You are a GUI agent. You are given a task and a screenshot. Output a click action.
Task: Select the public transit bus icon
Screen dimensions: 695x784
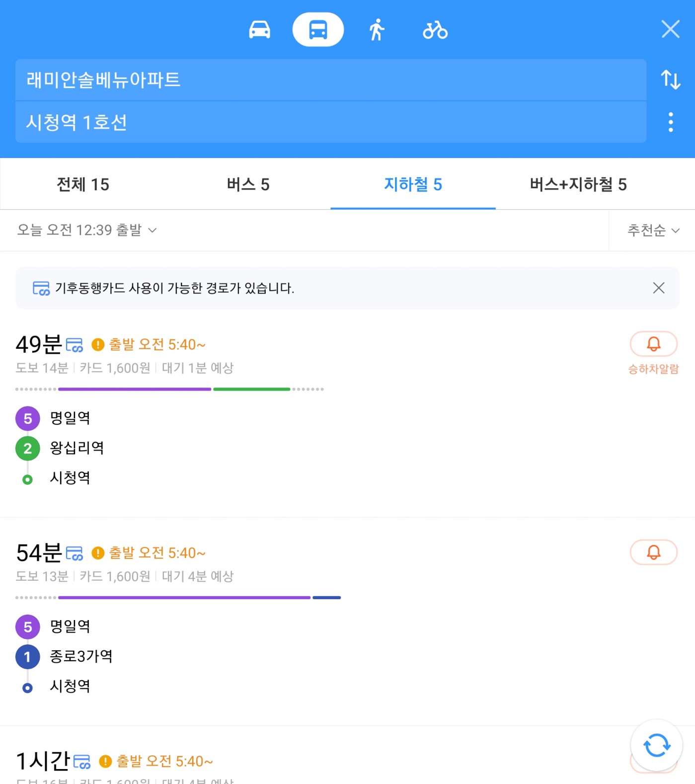point(318,30)
